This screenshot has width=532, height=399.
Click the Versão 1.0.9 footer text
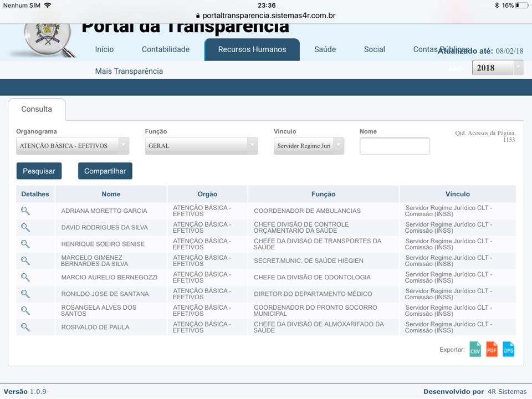pos(25,392)
